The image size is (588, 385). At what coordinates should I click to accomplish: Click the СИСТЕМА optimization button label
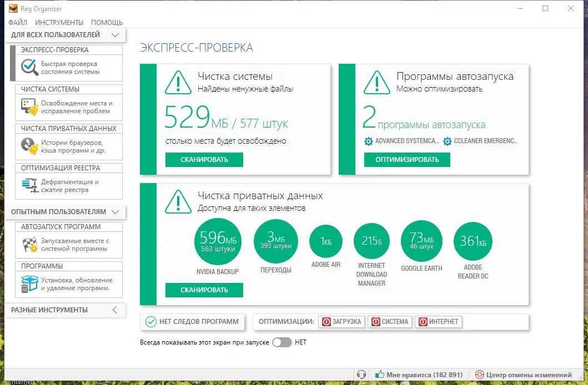point(395,322)
